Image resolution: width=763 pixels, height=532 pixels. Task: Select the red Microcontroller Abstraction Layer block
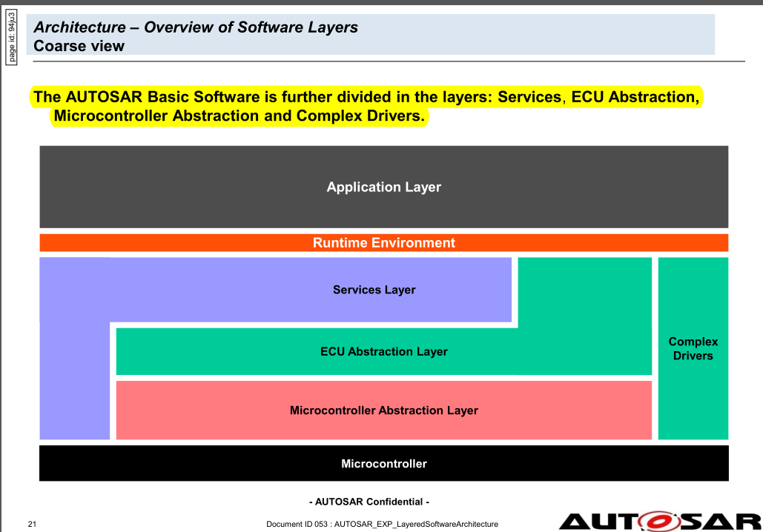click(x=383, y=410)
